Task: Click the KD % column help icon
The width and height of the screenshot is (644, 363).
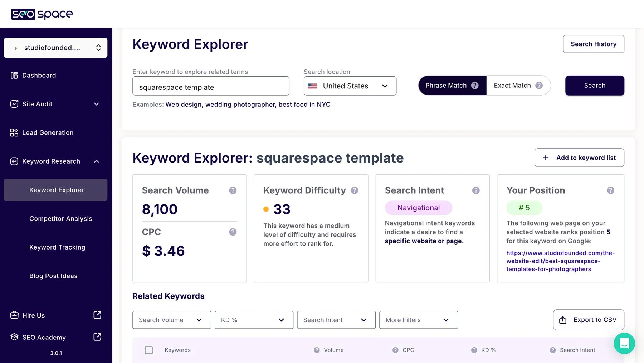Action: tap(474, 350)
